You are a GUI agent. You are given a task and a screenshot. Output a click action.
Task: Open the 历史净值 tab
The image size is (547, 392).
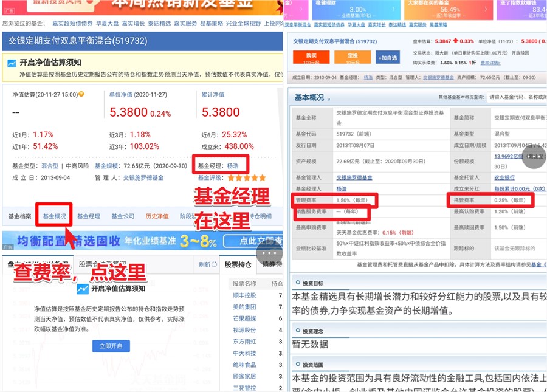tap(157, 216)
